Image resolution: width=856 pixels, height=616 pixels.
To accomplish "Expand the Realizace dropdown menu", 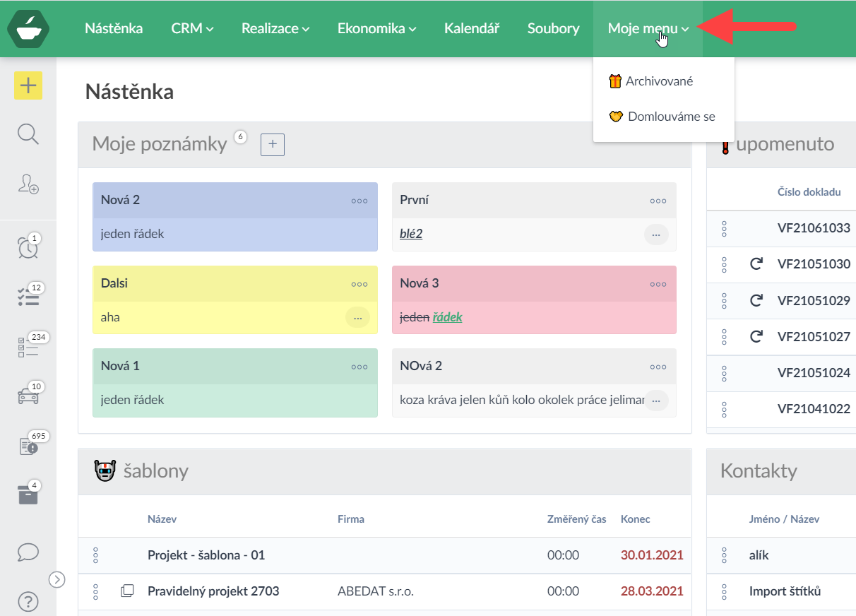I will pyautogui.click(x=275, y=29).
